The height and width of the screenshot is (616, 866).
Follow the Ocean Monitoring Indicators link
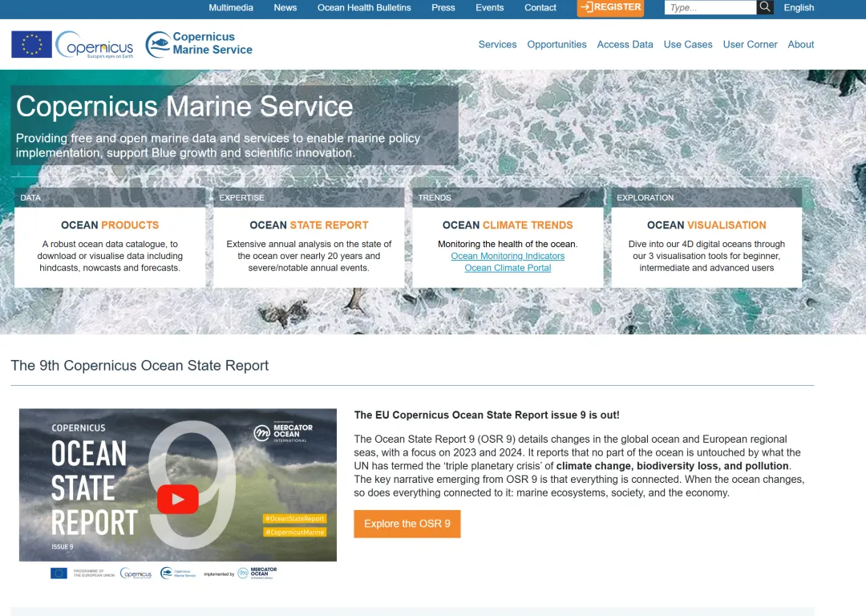(508, 256)
